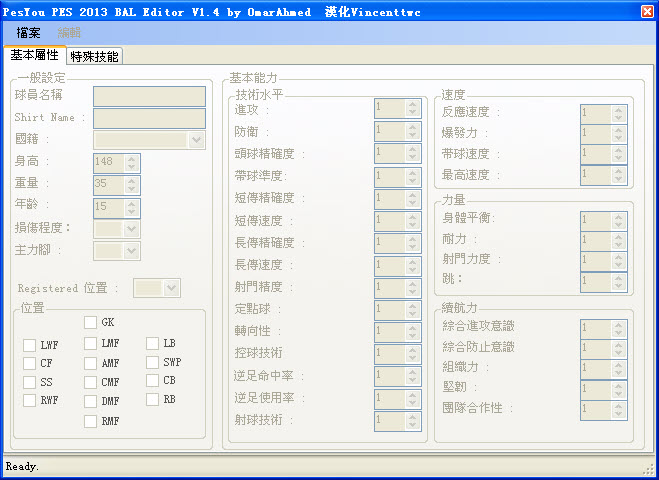The height and width of the screenshot is (480, 659).
Task: Click the 爆發力 value stepper
Action: pos(604,134)
